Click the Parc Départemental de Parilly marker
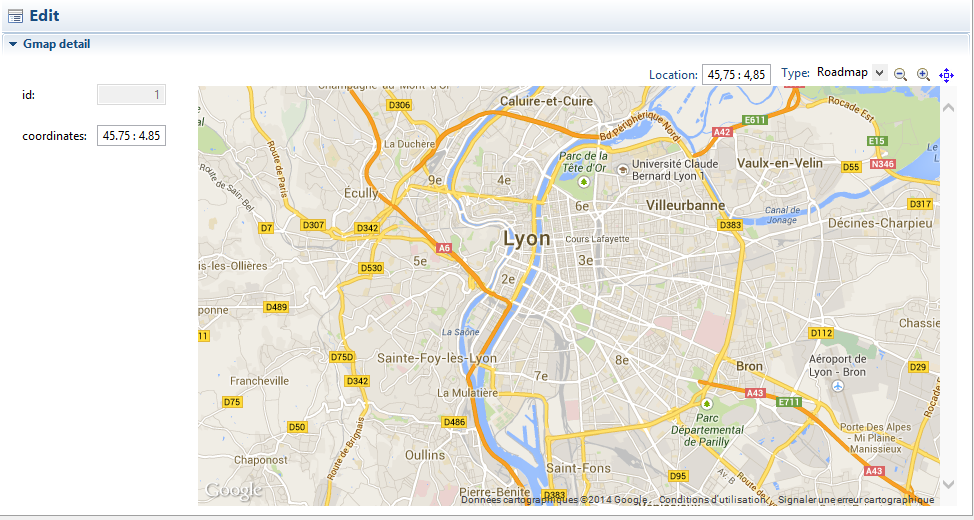 (708, 403)
